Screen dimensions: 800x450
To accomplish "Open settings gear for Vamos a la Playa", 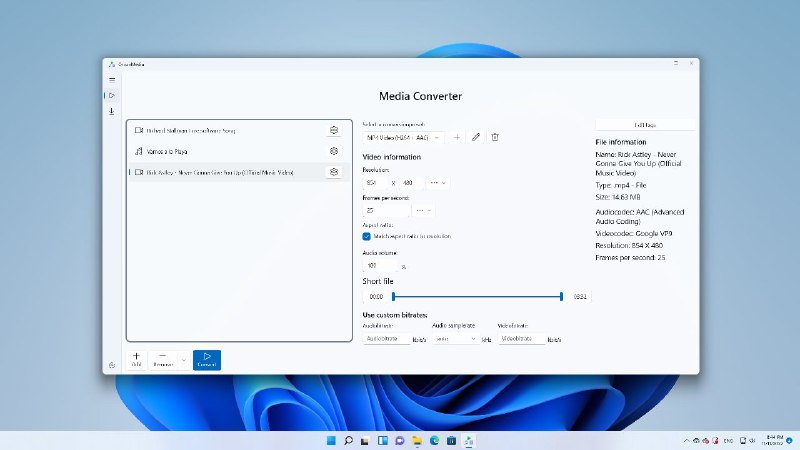I will (333, 151).
